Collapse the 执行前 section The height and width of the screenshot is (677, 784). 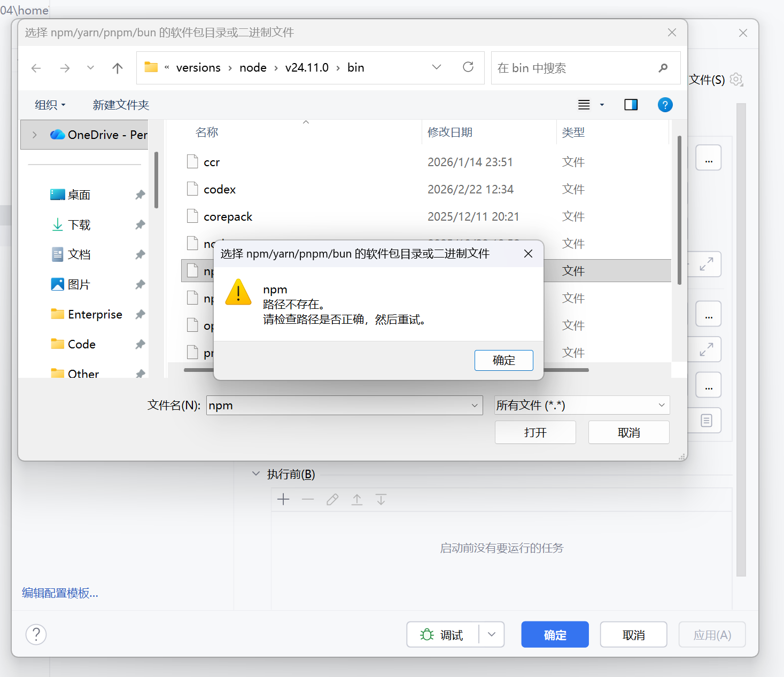point(256,474)
